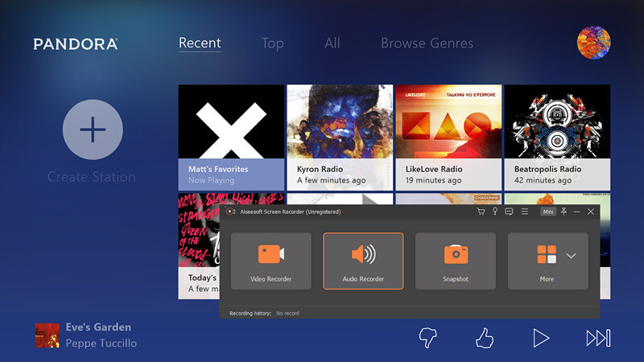Image resolution: width=644 pixels, height=362 pixels.
Task: Open the feedback chat icon
Action: coord(509,212)
